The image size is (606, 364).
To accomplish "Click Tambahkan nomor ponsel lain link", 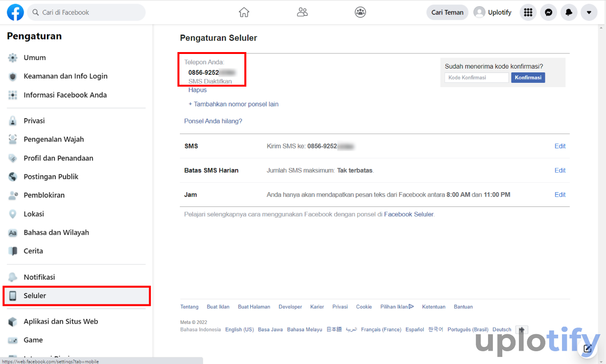I will click(x=233, y=104).
